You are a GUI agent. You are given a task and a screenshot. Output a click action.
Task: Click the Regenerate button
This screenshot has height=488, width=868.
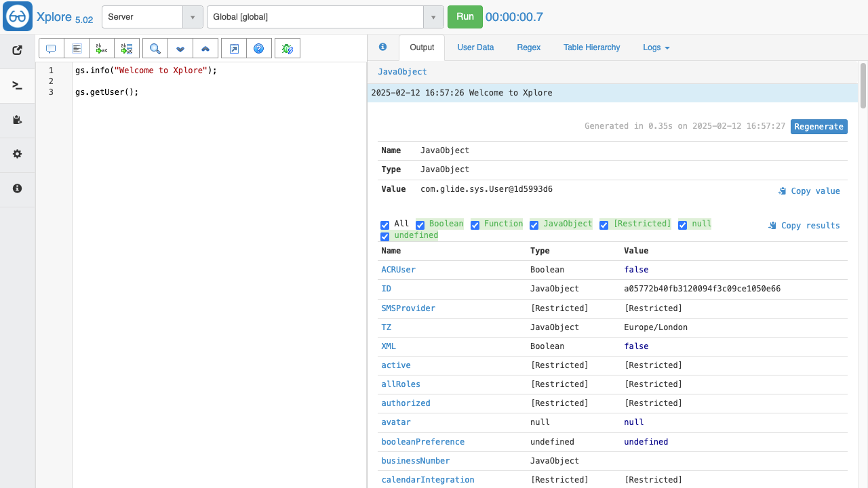pyautogui.click(x=818, y=127)
